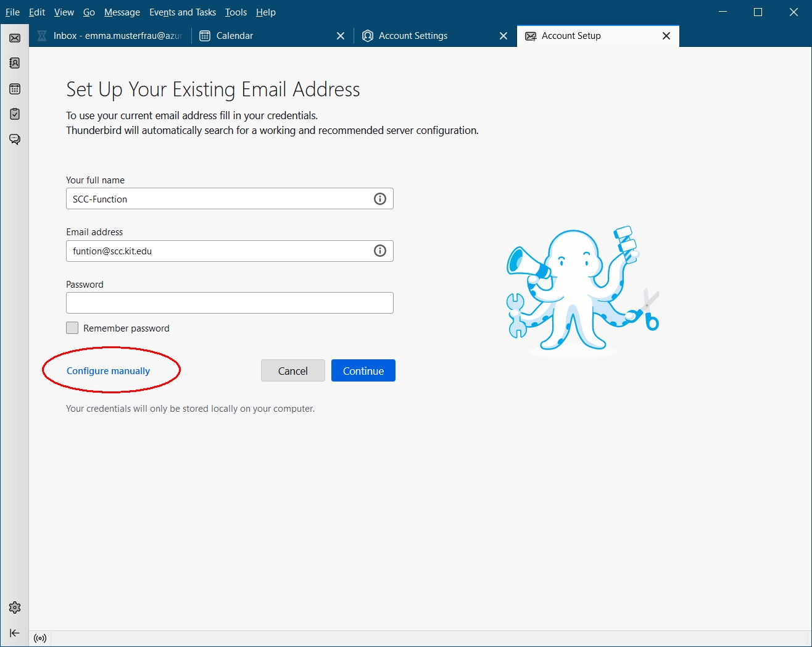Open Settings gear in sidebar
Image resolution: width=812 pixels, height=647 pixels.
(x=15, y=607)
